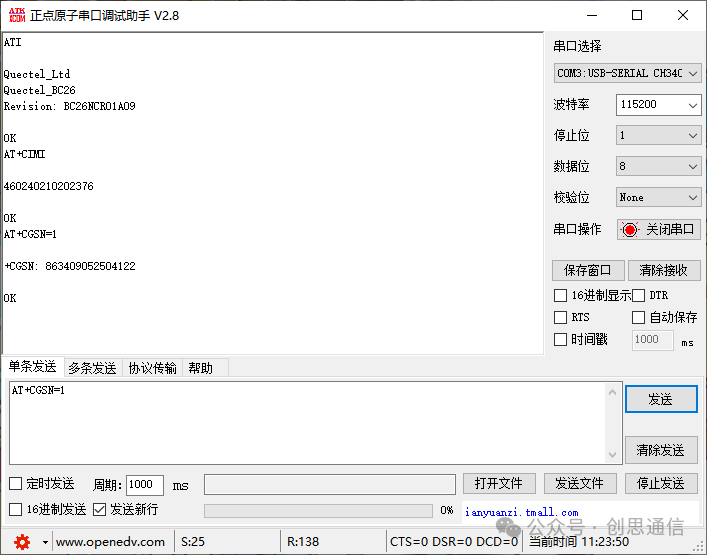
Task: Click the ATK XCOM app logo
Action: coord(17,15)
